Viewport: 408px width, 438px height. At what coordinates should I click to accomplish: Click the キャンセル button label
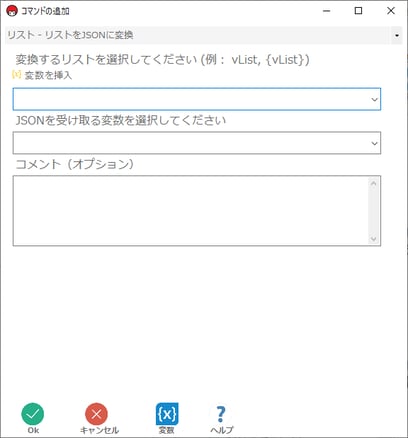[99, 430]
